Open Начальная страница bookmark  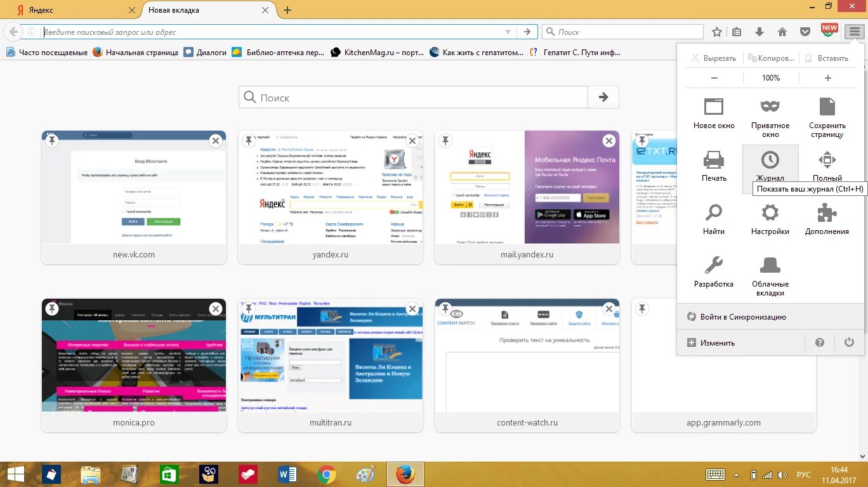(135, 53)
